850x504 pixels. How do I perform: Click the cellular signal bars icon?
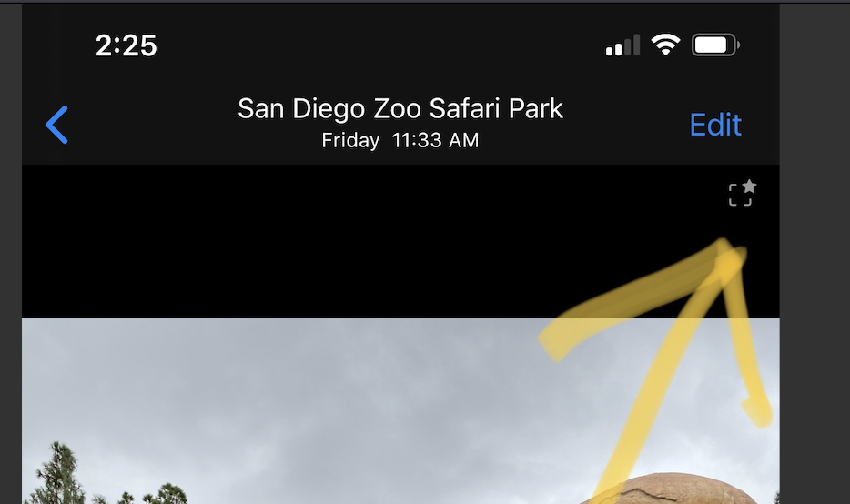[622, 45]
